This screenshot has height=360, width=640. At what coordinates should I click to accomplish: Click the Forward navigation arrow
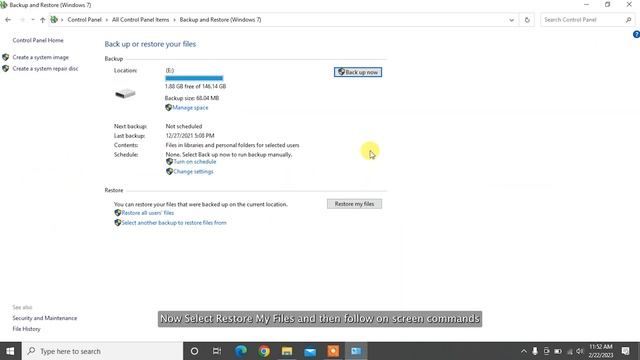pos(22,20)
